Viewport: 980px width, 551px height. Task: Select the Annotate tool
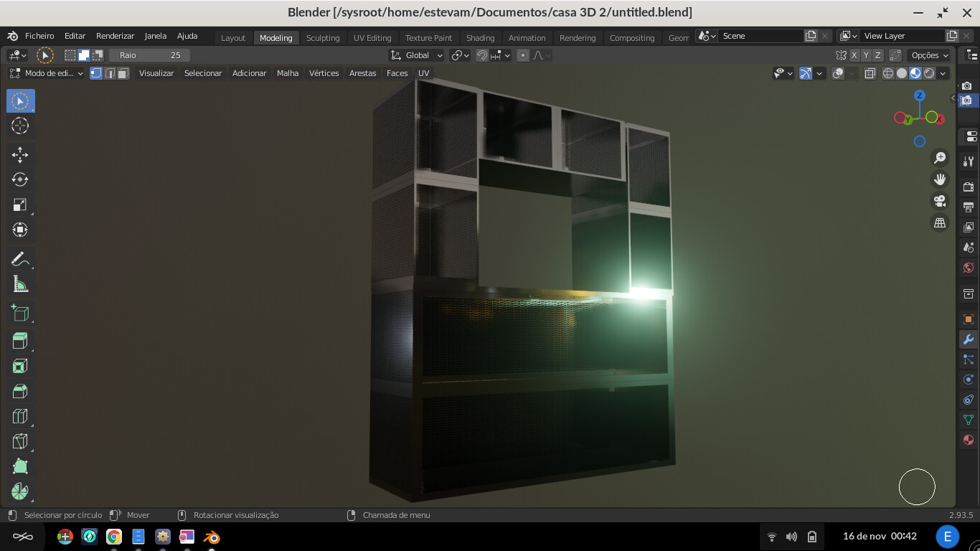point(20,258)
